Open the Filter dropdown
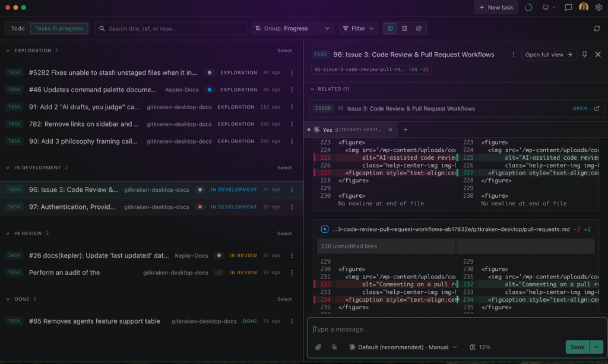Viewport: 608px width, 364px height. coord(358,29)
